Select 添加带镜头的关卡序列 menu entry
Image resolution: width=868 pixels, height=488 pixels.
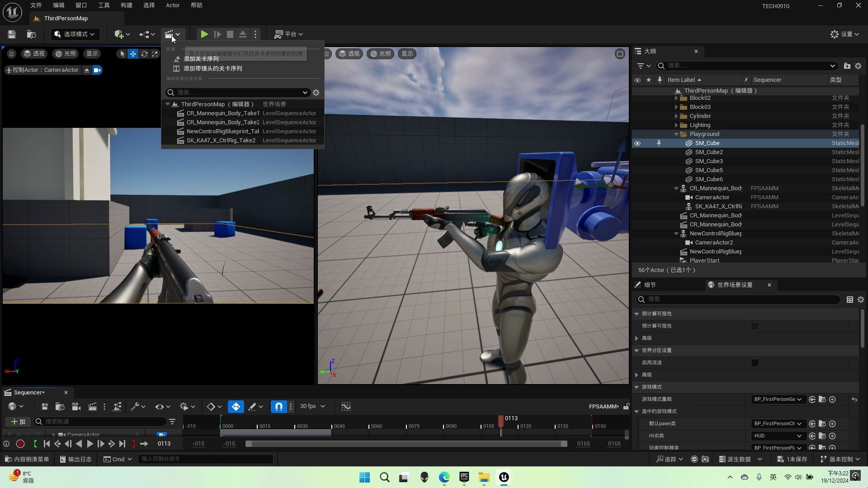[x=212, y=69]
